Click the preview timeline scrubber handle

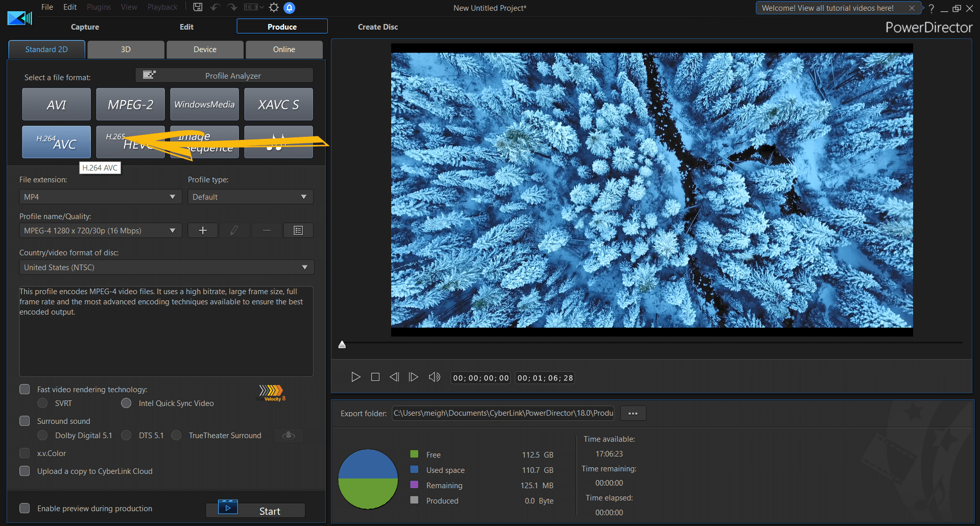(342, 345)
